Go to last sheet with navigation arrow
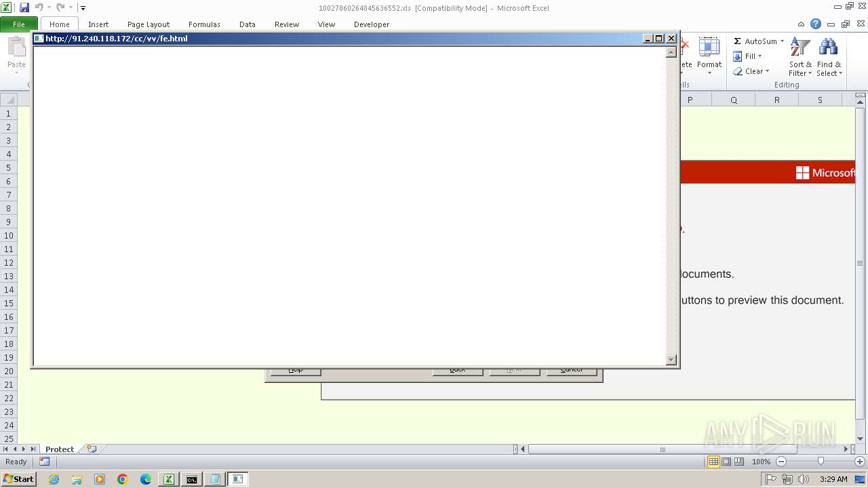The width and height of the screenshot is (868, 488). 33,449
